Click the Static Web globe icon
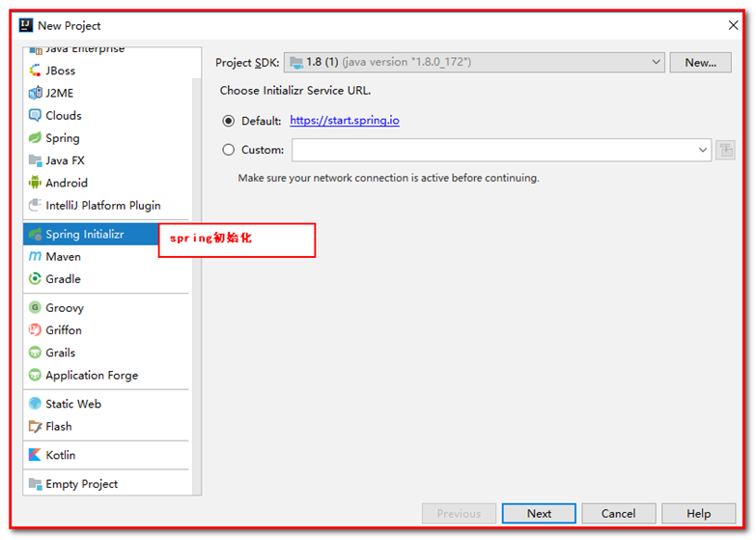This screenshot has height=540, width=756. pyautogui.click(x=35, y=404)
